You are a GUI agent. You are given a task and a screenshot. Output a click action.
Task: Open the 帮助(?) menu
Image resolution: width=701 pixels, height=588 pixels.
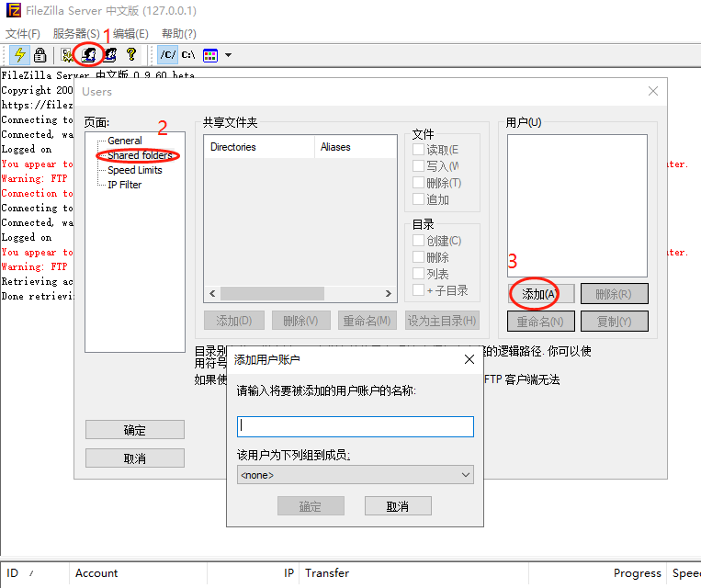click(x=179, y=34)
